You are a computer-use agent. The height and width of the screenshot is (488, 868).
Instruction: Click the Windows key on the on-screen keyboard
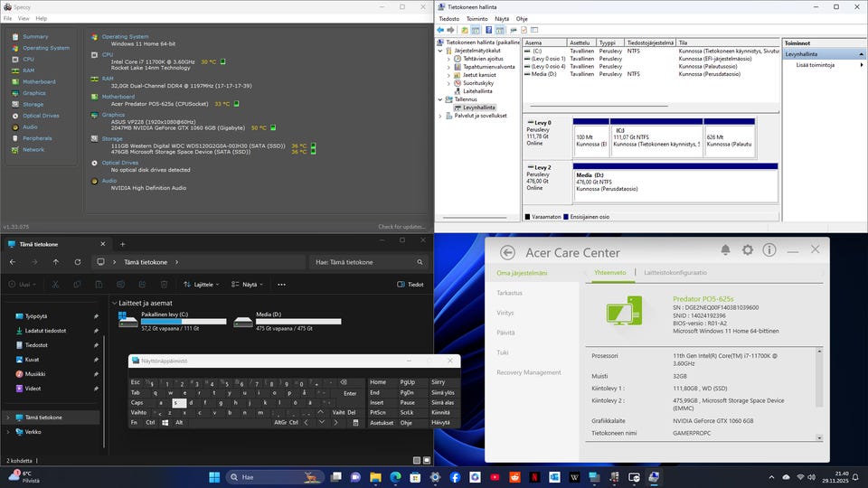pos(165,422)
